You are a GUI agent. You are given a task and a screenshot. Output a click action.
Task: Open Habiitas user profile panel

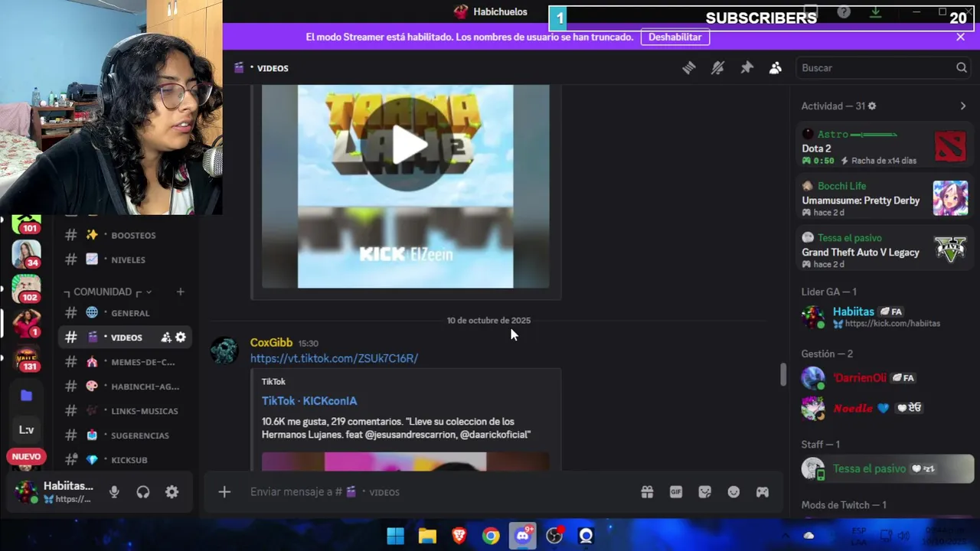(x=55, y=492)
